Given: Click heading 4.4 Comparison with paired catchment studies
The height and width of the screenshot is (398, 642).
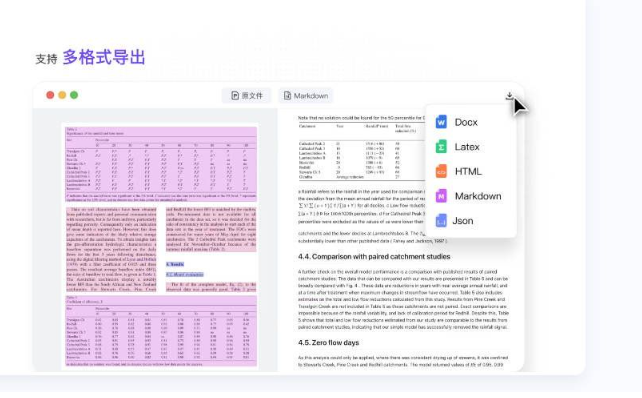Looking at the screenshot, I should pos(374,257).
